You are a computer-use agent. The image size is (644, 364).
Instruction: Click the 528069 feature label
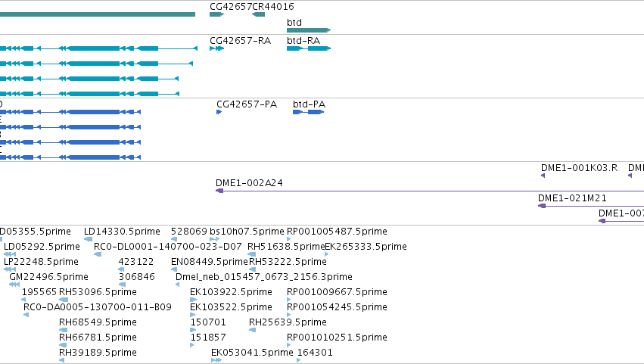tap(189, 232)
